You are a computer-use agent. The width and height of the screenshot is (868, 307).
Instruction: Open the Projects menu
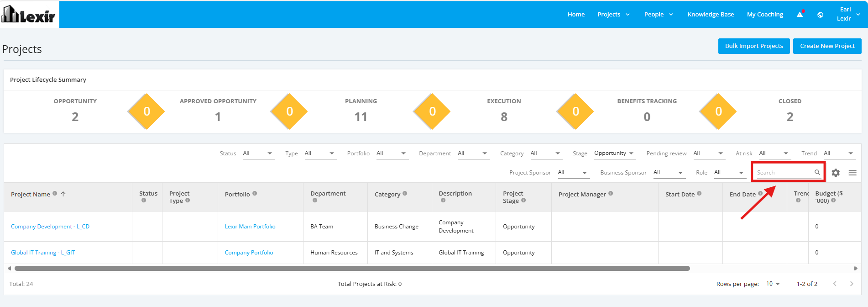click(613, 15)
